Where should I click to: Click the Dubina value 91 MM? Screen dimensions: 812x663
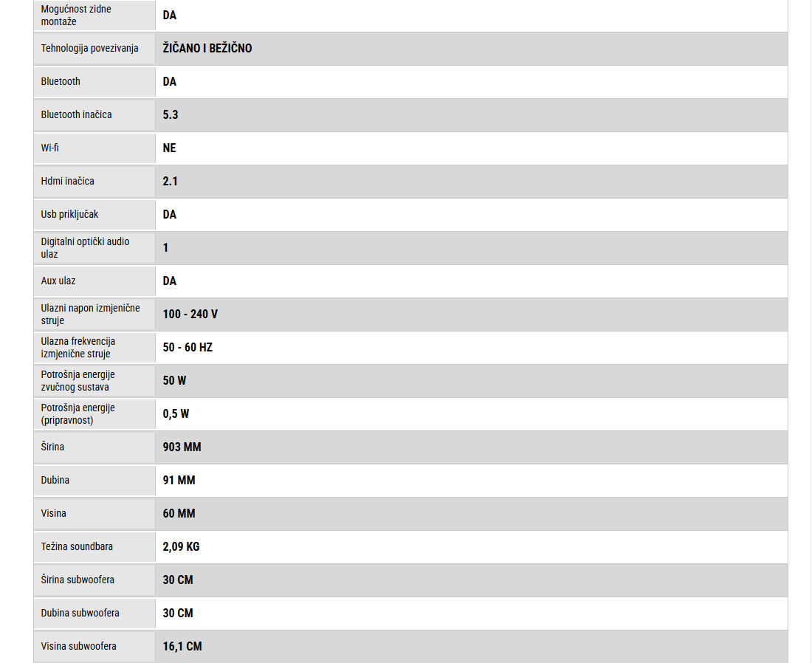coord(179,480)
